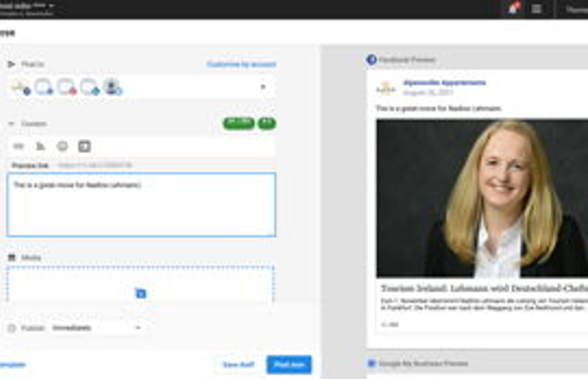Click the first account avatar with Facebook badge
The width and height of the screenshot is (588, 379).
[21, 87]
